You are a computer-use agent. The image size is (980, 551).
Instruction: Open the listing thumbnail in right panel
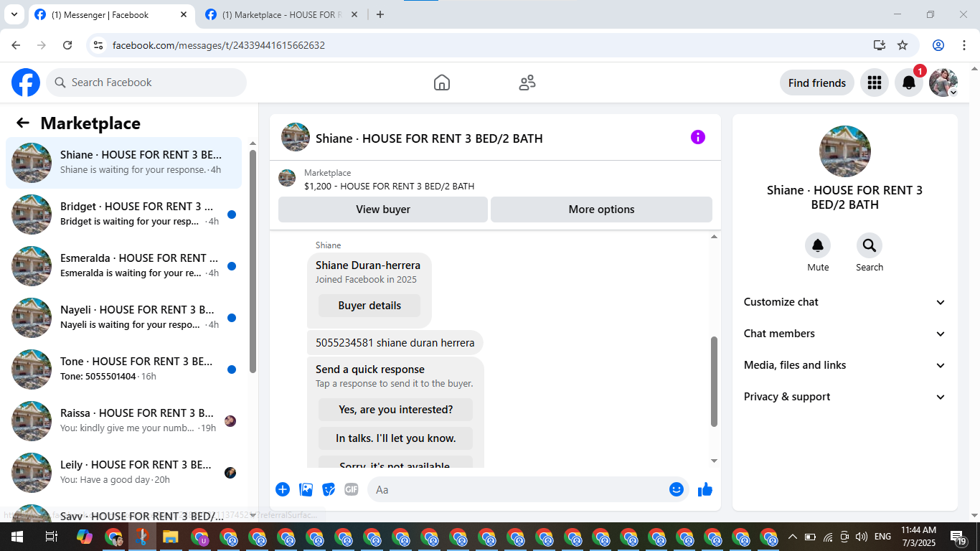coord(845,151)
